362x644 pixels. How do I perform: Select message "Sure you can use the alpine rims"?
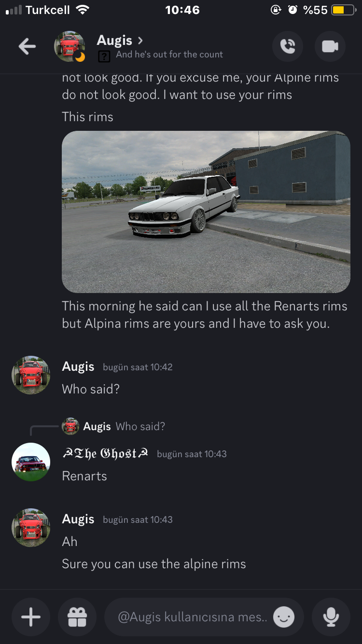point(154,564)
